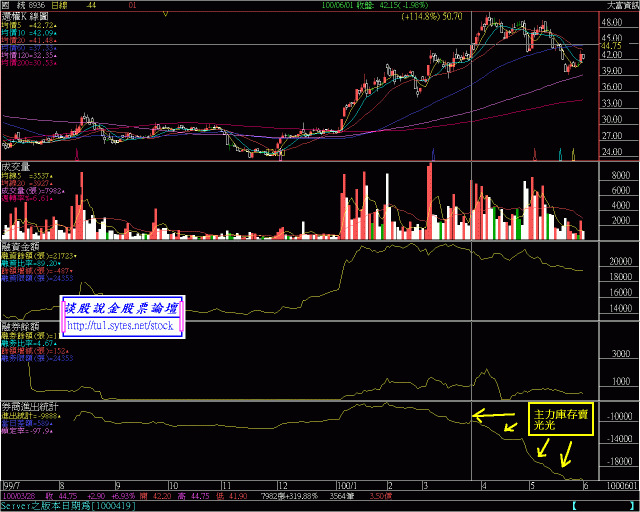
Task: Select the 週轉率%=6.61 readout
Action: pyautogui.click(x=27, y=198)
